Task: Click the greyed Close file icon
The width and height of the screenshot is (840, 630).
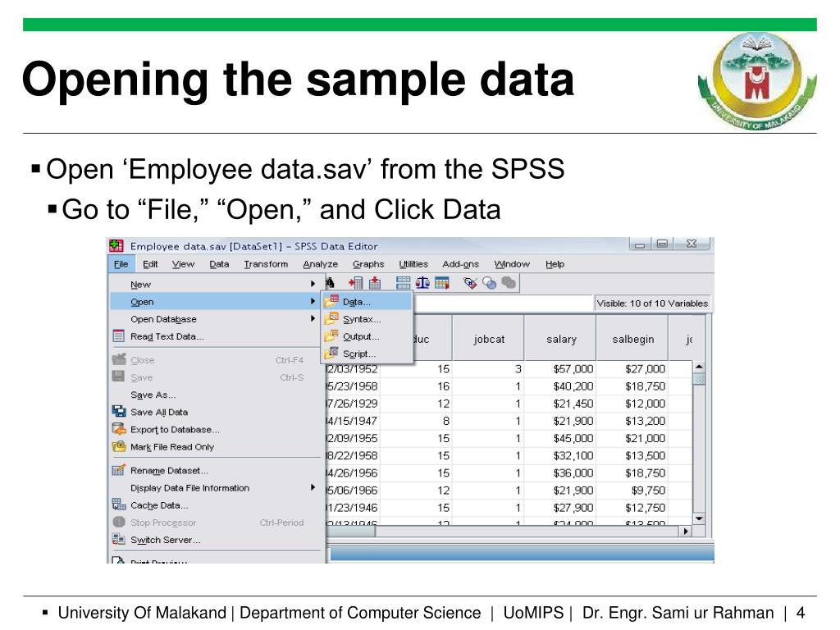Action: coord(119,359)
